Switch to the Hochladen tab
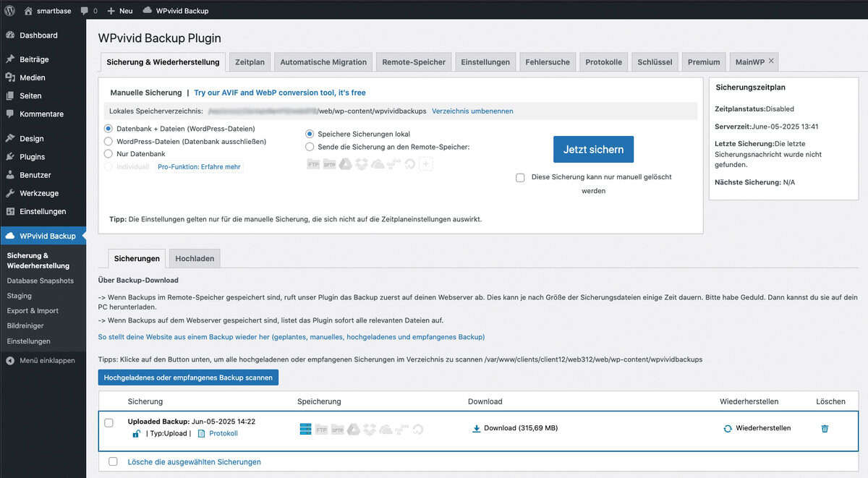The width and height of the screenshot is (868, 478). [x=195, y=258]
